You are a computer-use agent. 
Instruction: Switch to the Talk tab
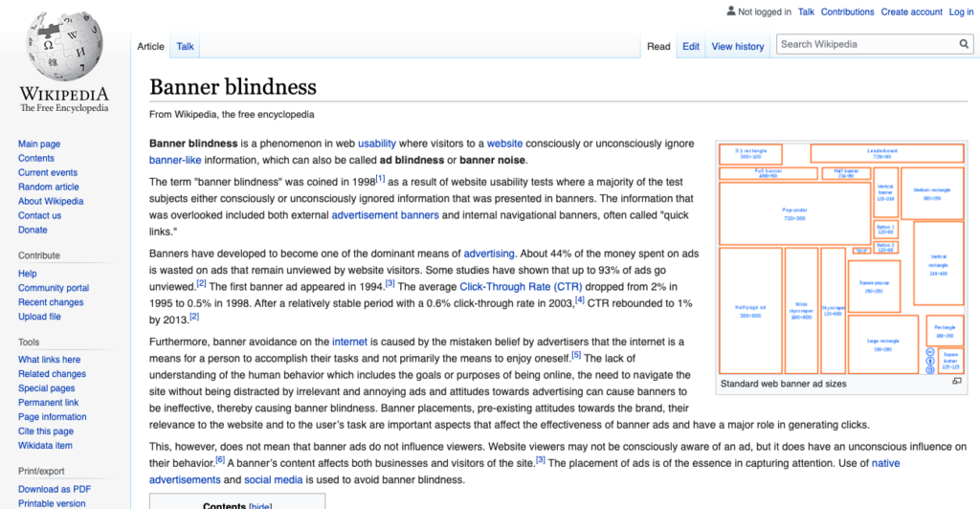pyautogui.click(x=185, y=46)
